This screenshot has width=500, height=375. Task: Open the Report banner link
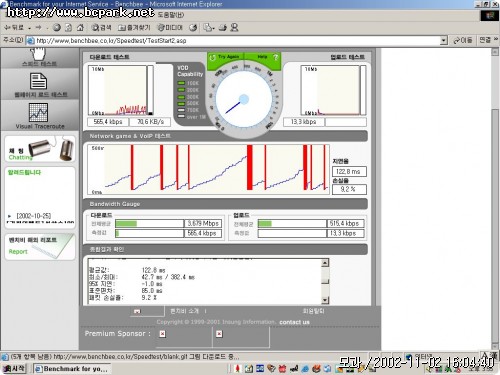pyautogui.click(x=40, y=247)
